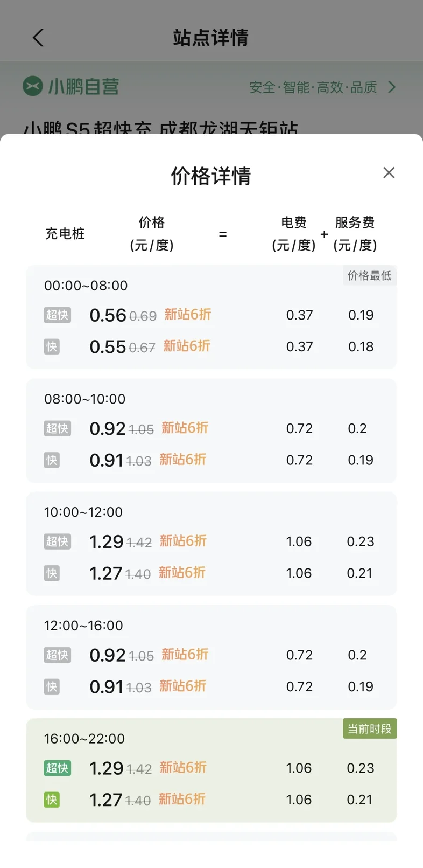The image size is (423, 868).
Task: Tap the 当前时段 current period tag
Action: click(x=369, y=729)
